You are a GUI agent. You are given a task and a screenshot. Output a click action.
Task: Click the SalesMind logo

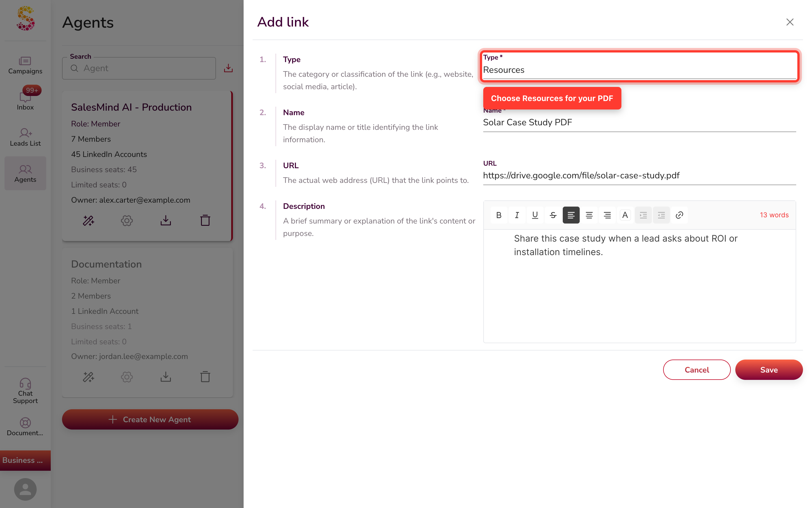pyautogui.click(x=25, y=18)
